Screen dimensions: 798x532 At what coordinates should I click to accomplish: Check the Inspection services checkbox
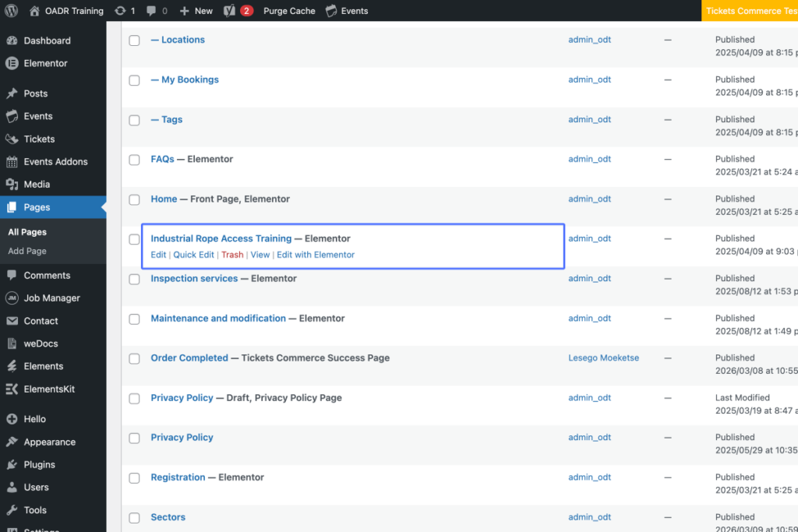point(134,279)
